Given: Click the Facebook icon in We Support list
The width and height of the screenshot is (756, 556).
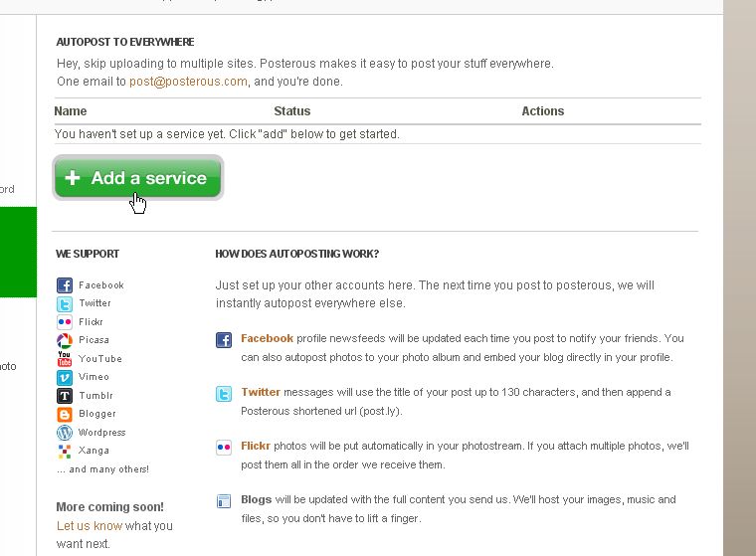Looking at the screenshot, I should [x=64, y=285].
